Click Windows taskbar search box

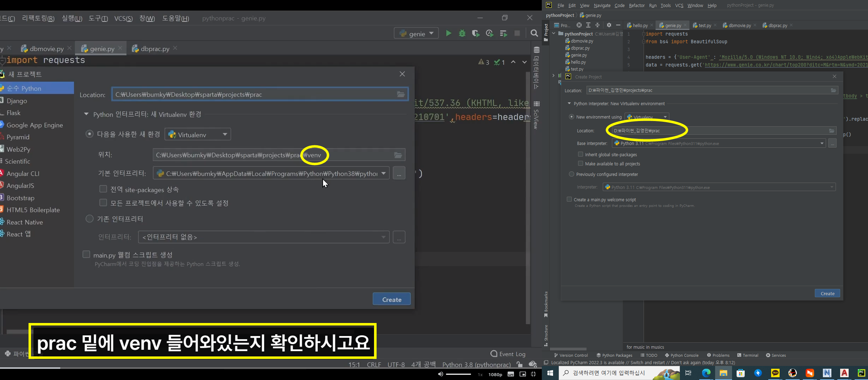click(x=619, y=373)
